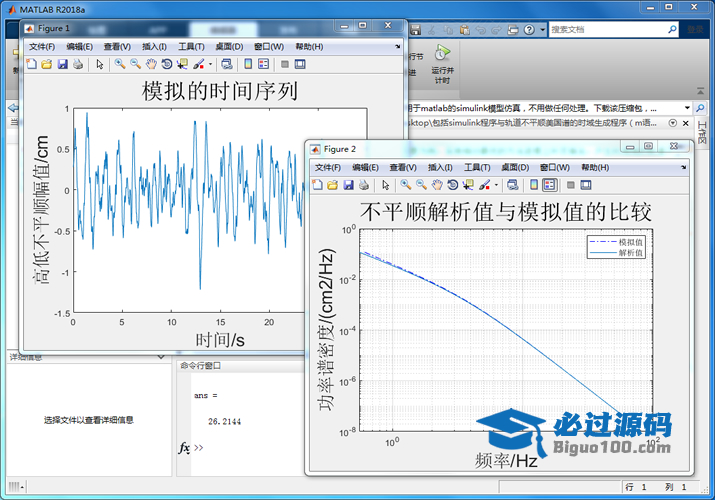
Task: Activate Zoom Out tool in Figure 1
Action: [x=135, y=64]
